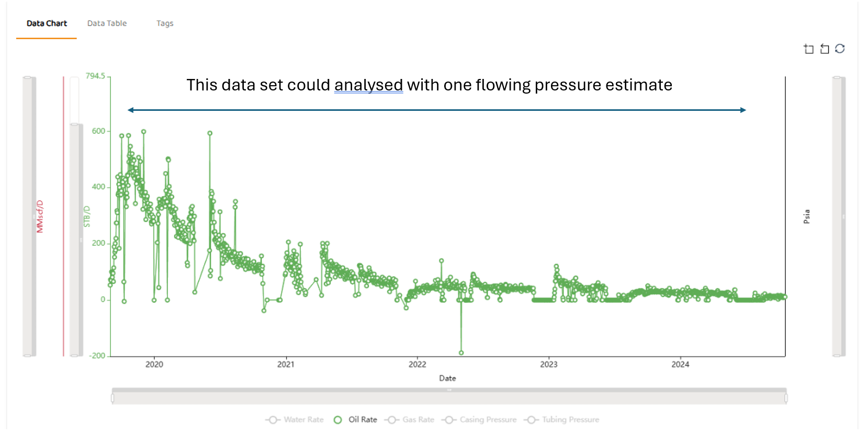Screen dimensions: 868x435
Task: Click the zoom-area selection icon
Action: pyautogui.click(x=808, y=49)
